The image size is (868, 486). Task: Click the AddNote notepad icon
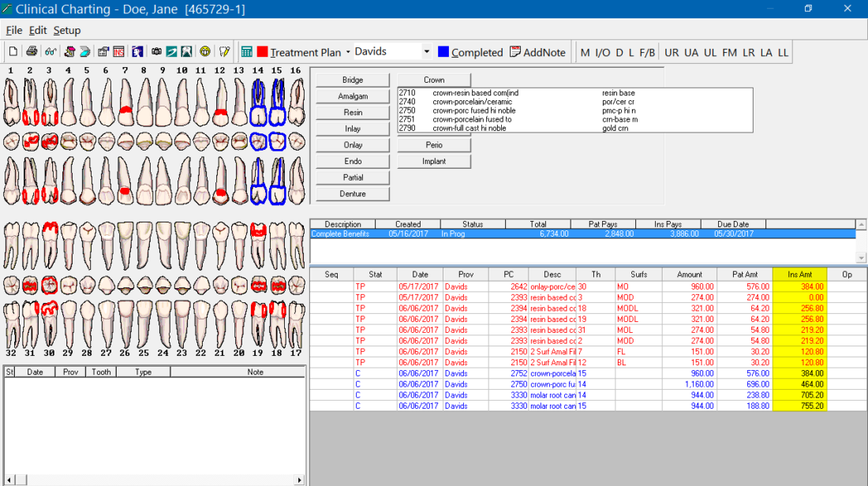[x=515, y=52]
